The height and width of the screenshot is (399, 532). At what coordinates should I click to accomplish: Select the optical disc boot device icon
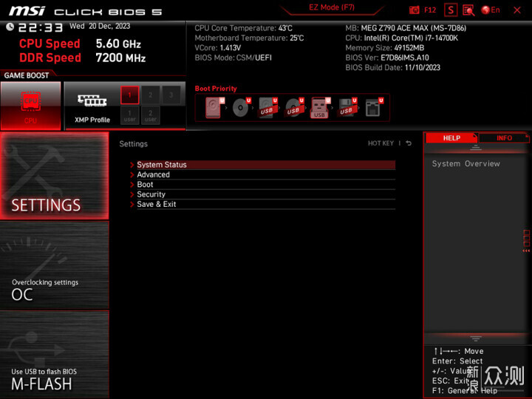(x=241, y=108)
